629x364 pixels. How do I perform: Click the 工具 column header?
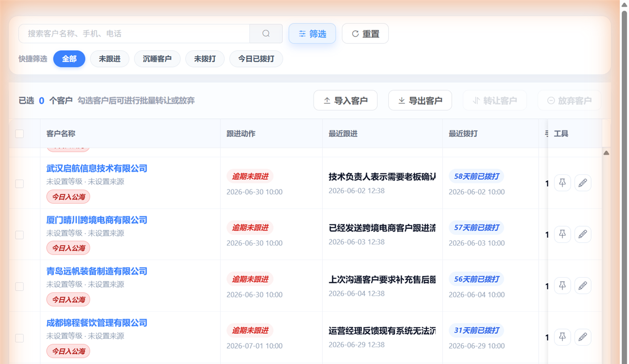point(561,134)
